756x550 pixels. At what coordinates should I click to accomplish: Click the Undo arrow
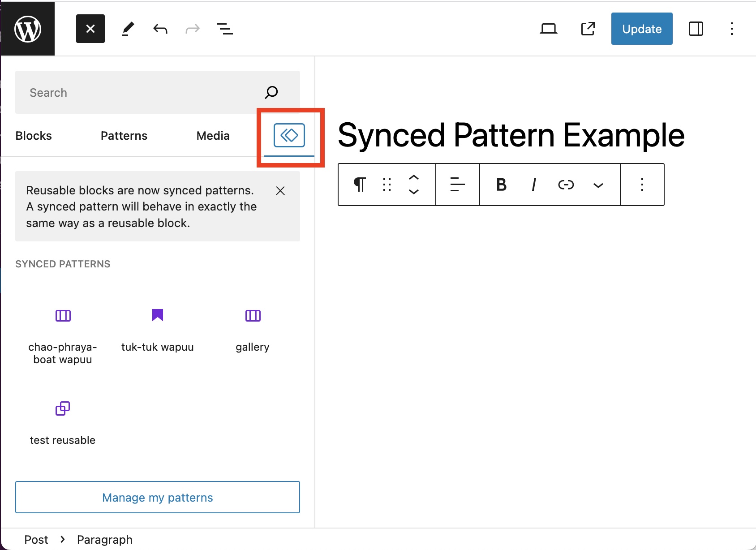pos(160,28)
